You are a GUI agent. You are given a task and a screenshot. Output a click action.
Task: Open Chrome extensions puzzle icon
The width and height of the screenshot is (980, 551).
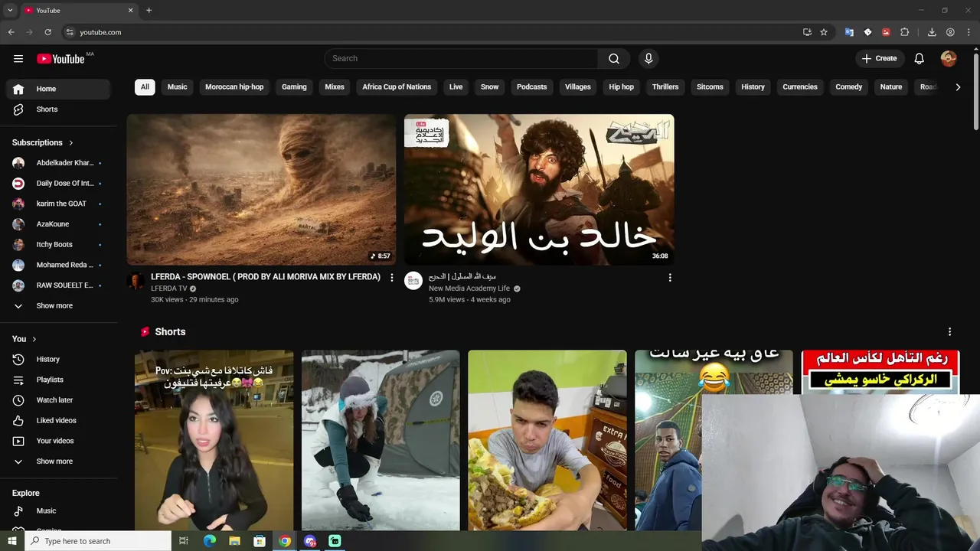(x=904, y=32)
